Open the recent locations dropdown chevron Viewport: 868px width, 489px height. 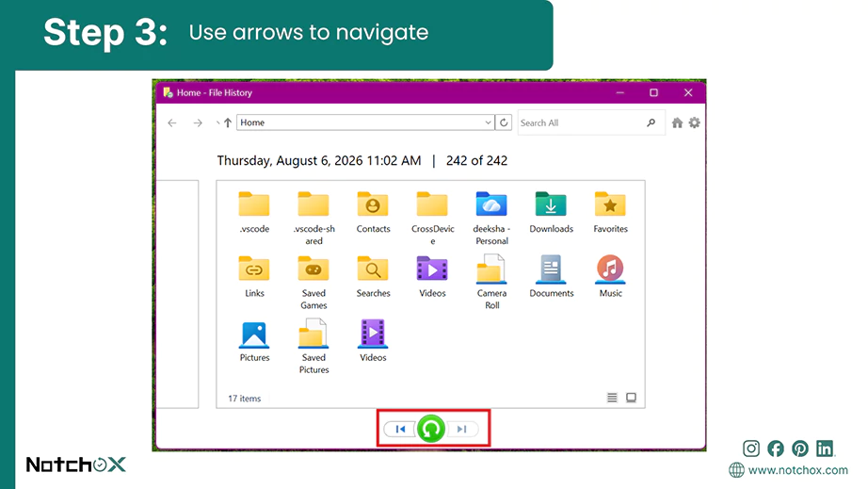(217, 122)
